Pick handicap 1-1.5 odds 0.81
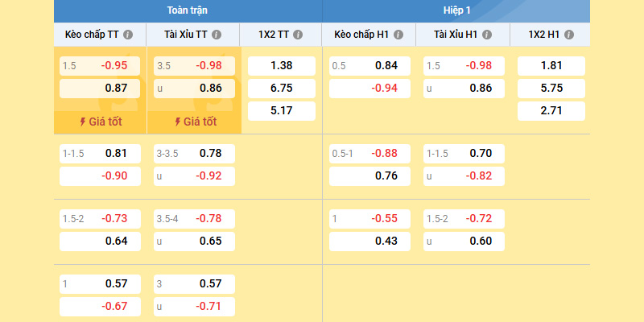 pos(100,154)
